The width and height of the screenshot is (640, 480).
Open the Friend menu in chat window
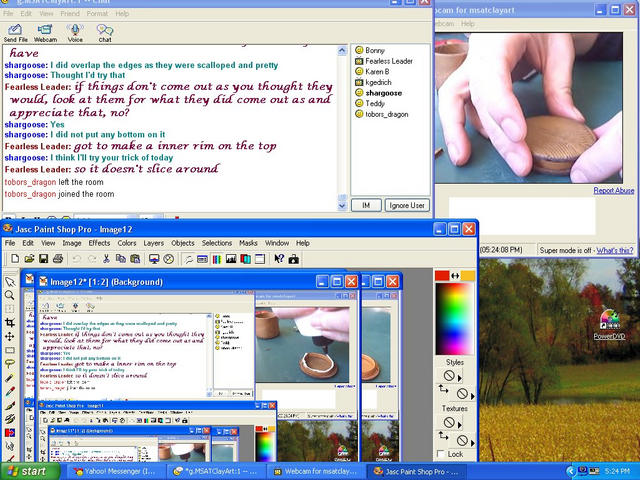point(70,13)
